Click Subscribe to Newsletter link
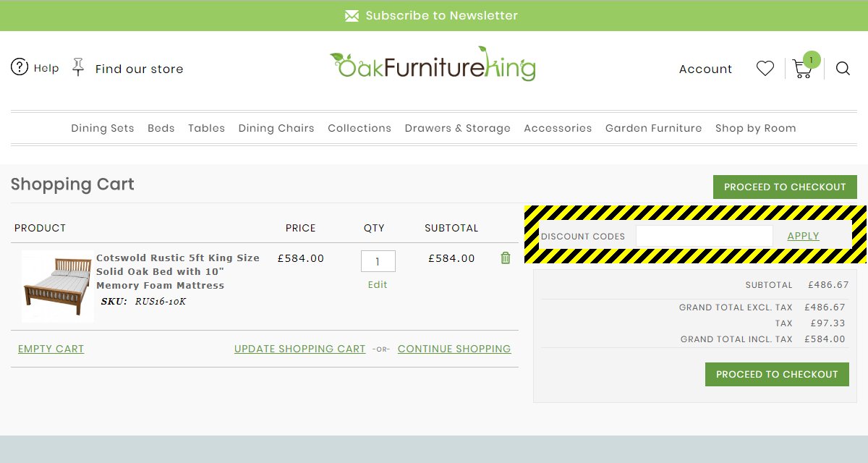The width and height of the screenshot is (868, 463). (x=442, y=16)
